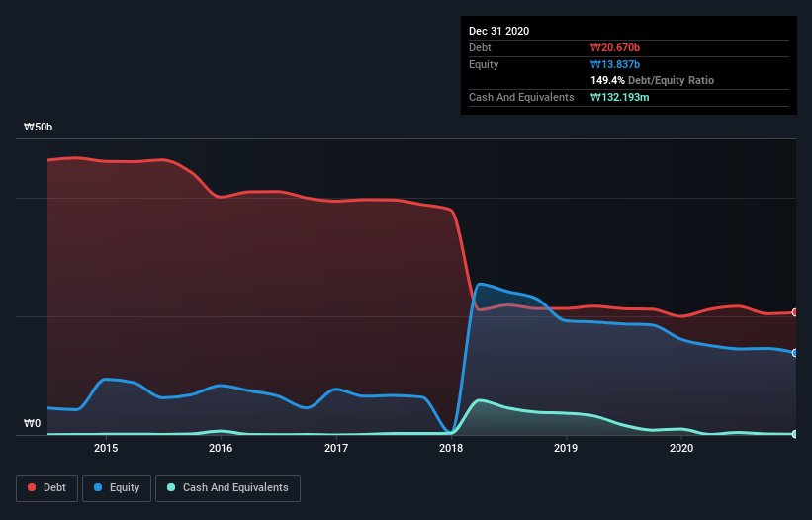This screenshot has height=520, width=812.
Task: Click the 2019 x-axis label
Action: [566, 448]
